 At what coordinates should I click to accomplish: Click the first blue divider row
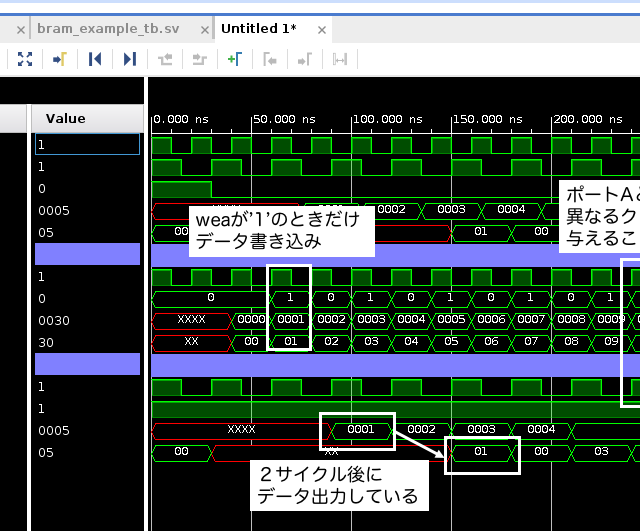coord(87,254)
